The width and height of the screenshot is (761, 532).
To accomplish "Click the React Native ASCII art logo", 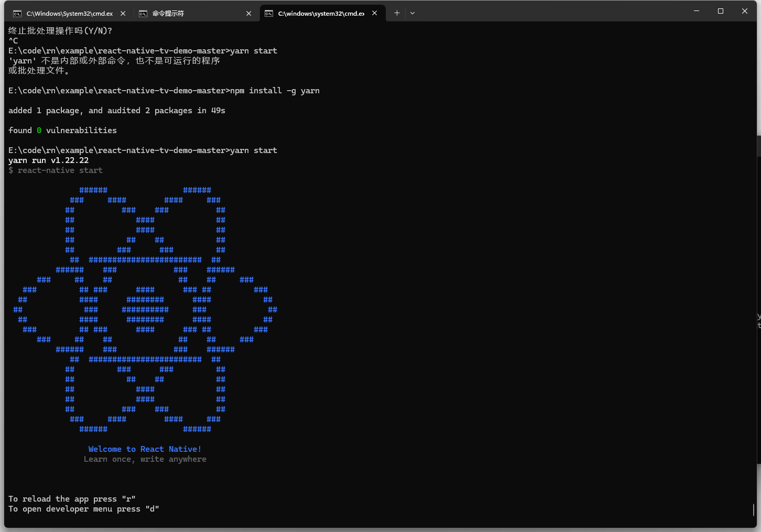I will pos(145,309).
